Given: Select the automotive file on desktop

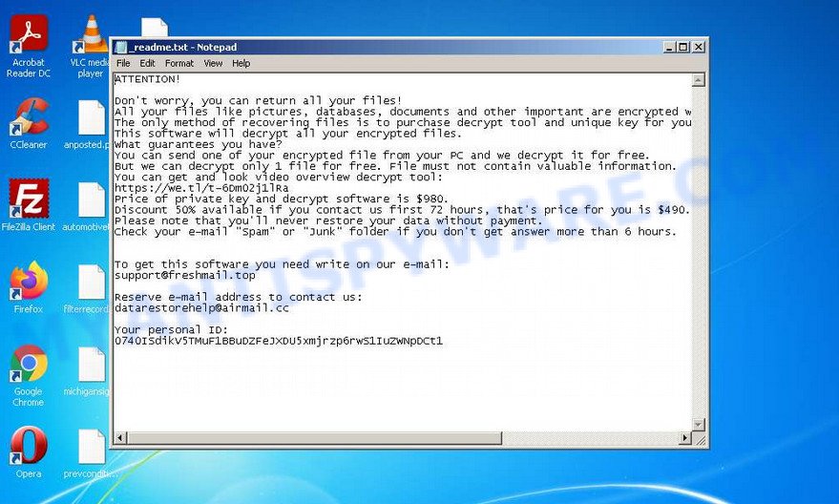Looking at the screenshot, I should point(90,206).
